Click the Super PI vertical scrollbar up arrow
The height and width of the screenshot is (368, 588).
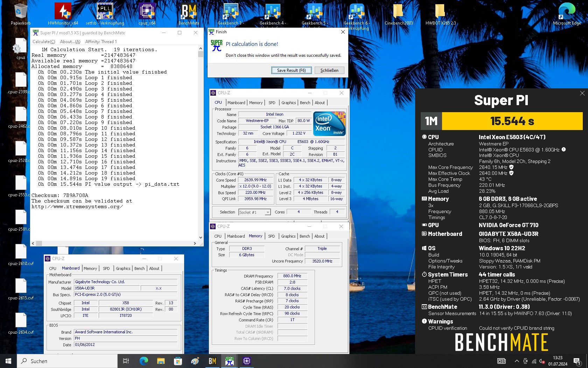201,49
